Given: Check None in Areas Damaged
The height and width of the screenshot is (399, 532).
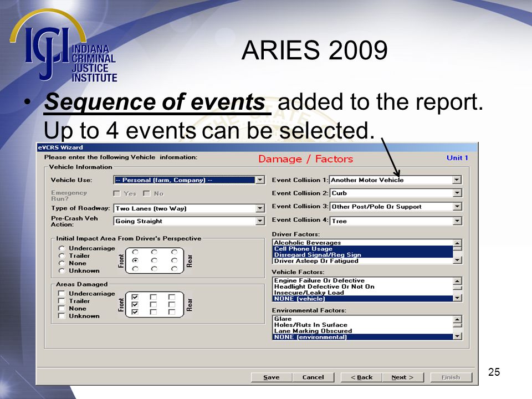Looking at the screenshot, I should click(x=62, y=309).
